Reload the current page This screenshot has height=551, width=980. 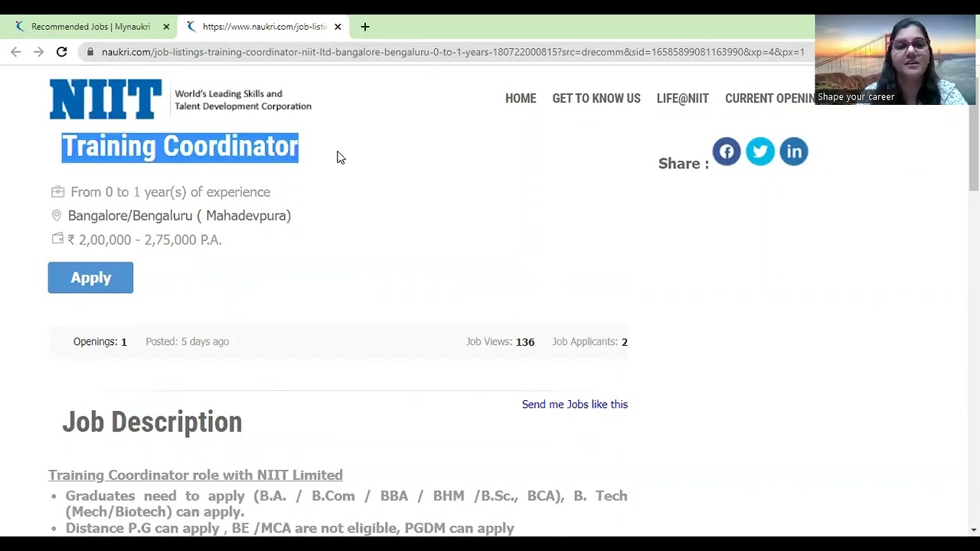(62, 52)
